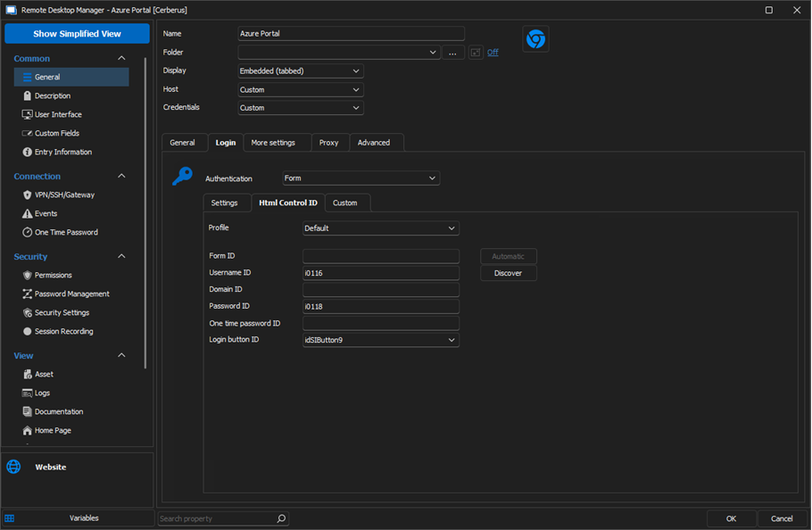Click the OK button
Image resolution: width=812 pixels, height=530 pixels.
(731, 518)
